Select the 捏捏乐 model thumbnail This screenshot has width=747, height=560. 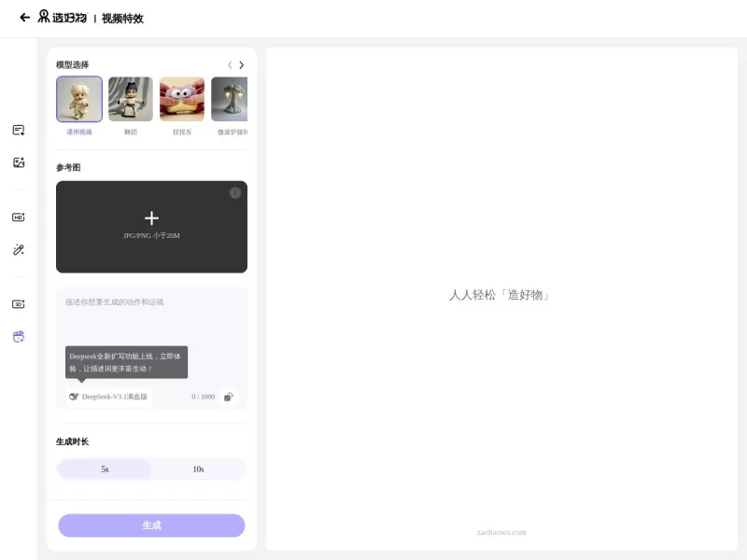(x=183, y=98)
